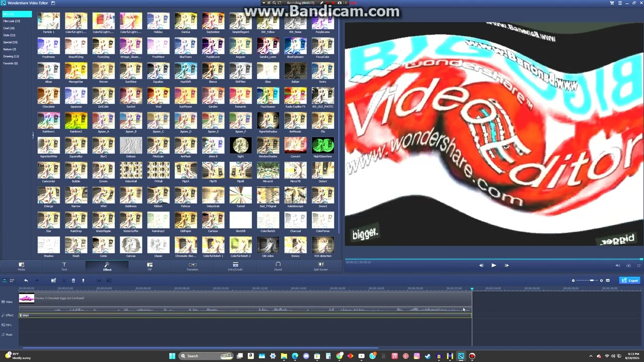Screen dimensions: 644x362
Task: Select the Glow effect thumbnail
Action: point(268,71)
